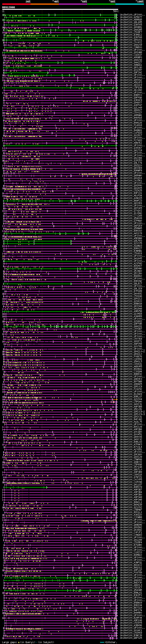Select hit label UniRef100_Q39367
The height and width of the screenshot is (644, 146).
click(131, 148)
